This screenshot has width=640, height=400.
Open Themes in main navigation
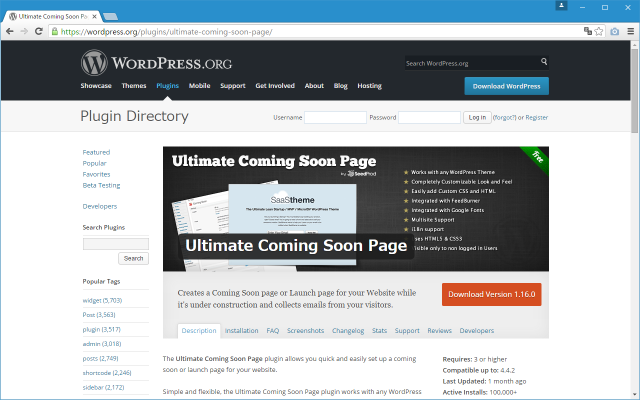[x=134, y=86]
